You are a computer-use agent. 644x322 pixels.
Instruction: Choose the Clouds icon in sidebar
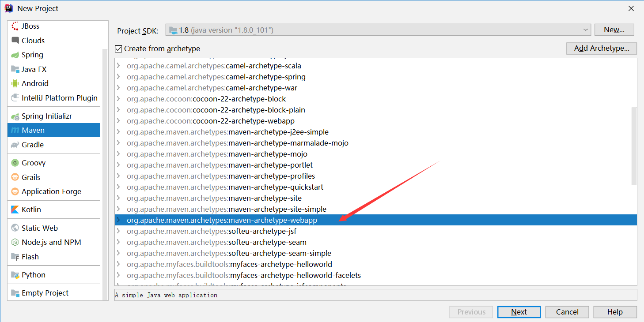tap(15, 41)
